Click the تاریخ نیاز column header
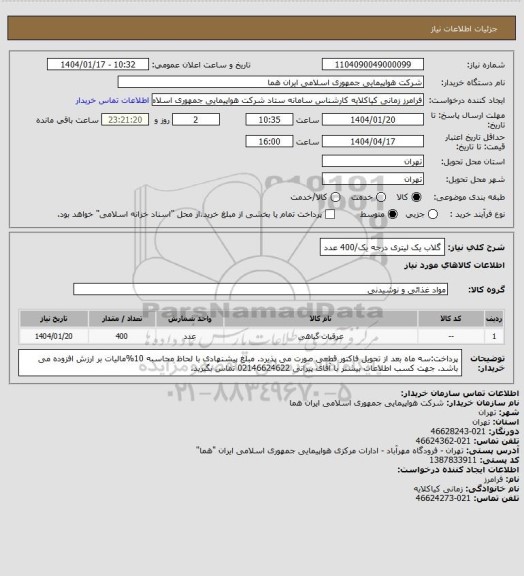Screen dimensions: 524x576 54,318
